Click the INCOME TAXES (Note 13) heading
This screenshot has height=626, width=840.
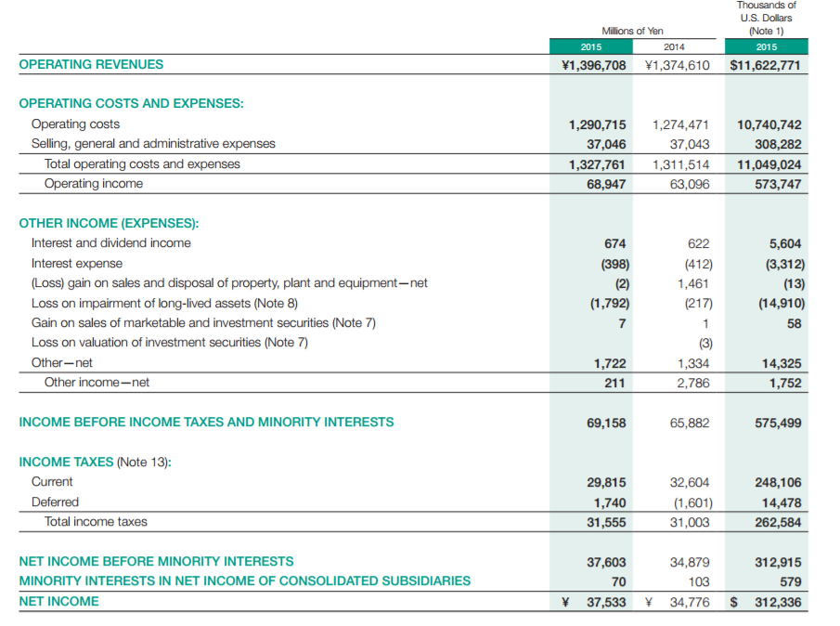(95, 462)
